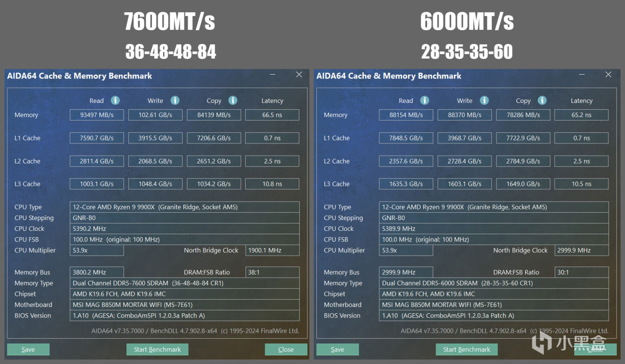Start Benchmark in the DDR5-6000 window
Image resolution: width=625 pixels, height=364 pixels.
[x=467, y=349]
